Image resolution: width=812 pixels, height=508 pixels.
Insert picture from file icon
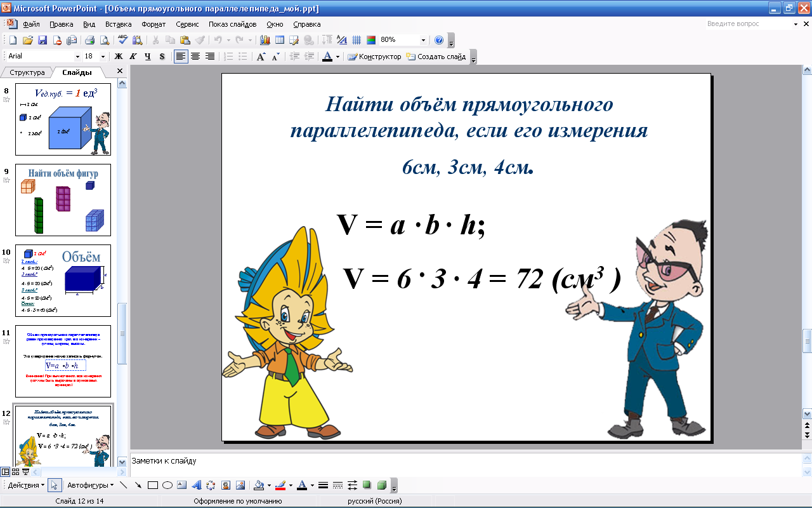[240, 485]
